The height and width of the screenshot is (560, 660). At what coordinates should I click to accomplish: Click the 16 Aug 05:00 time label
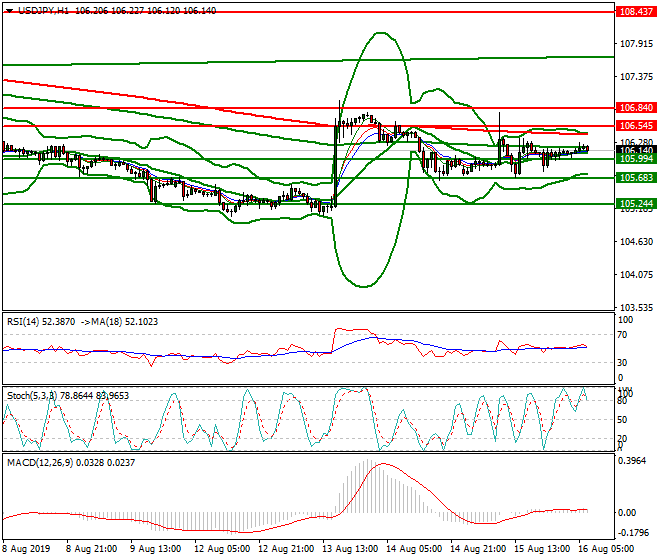[x=606, y=549]
